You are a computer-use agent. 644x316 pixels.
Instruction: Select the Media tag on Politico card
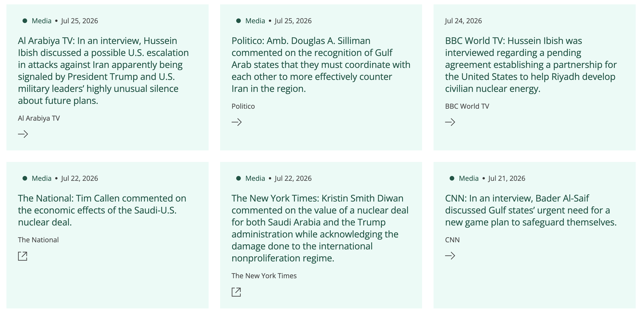255,21
